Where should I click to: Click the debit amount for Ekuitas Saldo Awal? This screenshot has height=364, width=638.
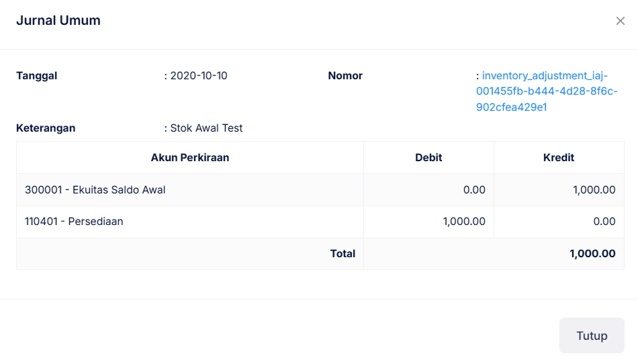tap(474, 190)
